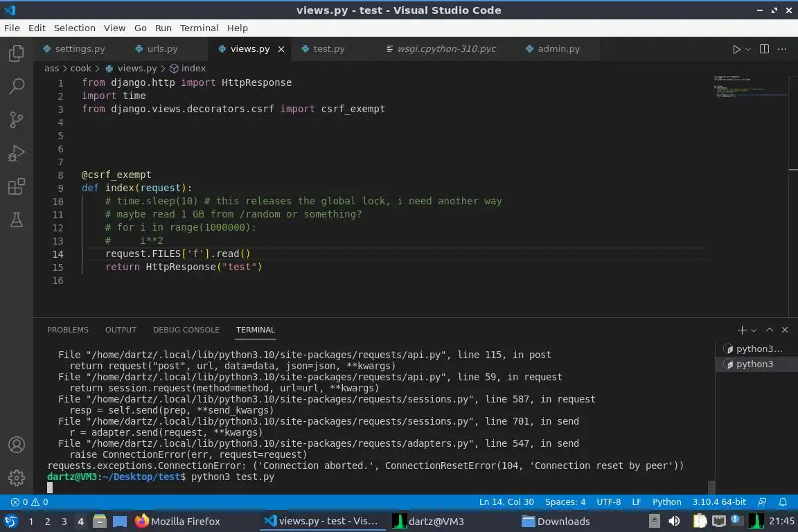Image resolution: width=798 pixels, height=532 pixels.
Task: Select the views.py breadcrumb item
Action: (x=132, y=68)
